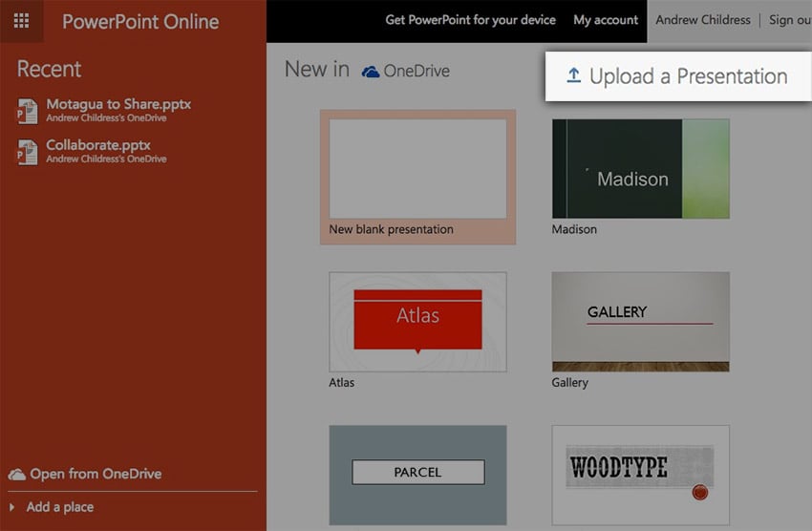Click the PowerPoint icon beside Motagua to Share.pptx

(27, 111)
